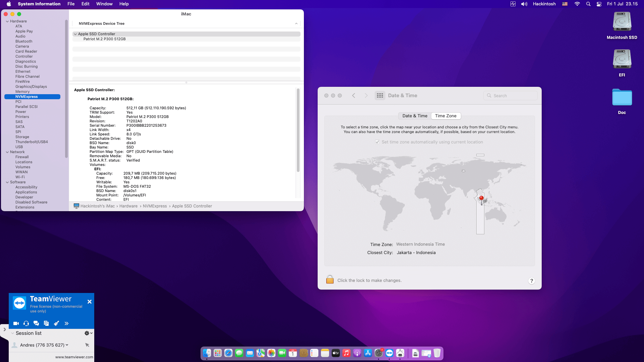Open Finder from the Dock
The height and width of the screenshot is (362, 644).
click(207, 353)
